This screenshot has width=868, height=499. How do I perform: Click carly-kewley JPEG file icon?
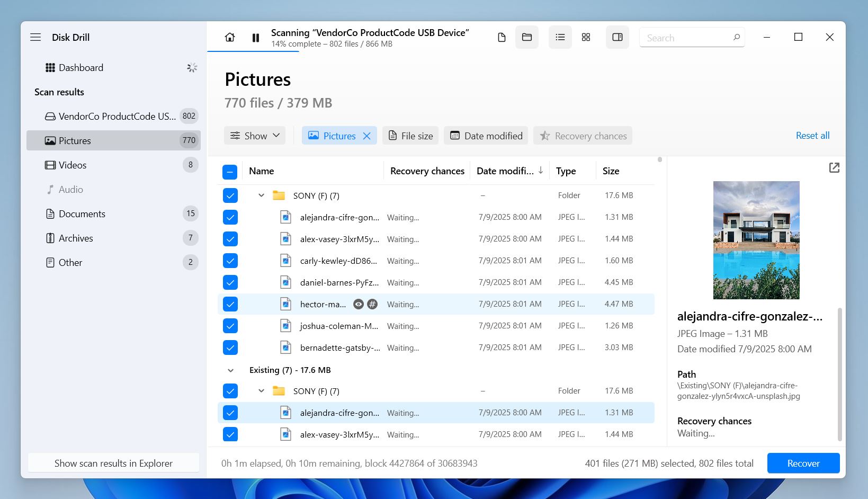285,261
